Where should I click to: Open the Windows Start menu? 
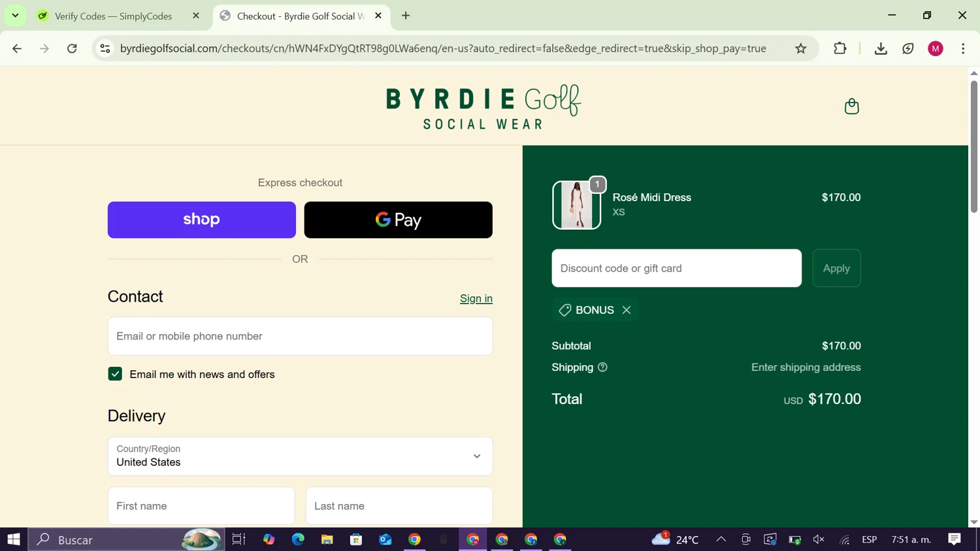(x=14, y=539)
